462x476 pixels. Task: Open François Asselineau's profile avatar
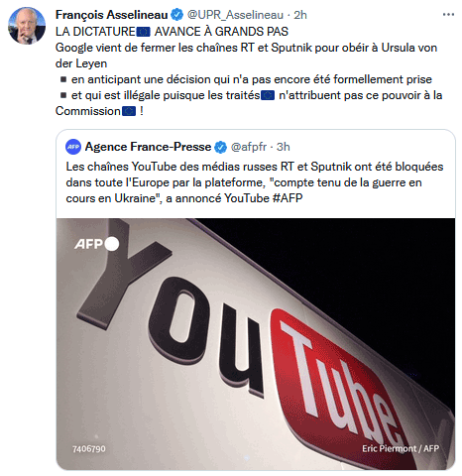tap(27, 26)
